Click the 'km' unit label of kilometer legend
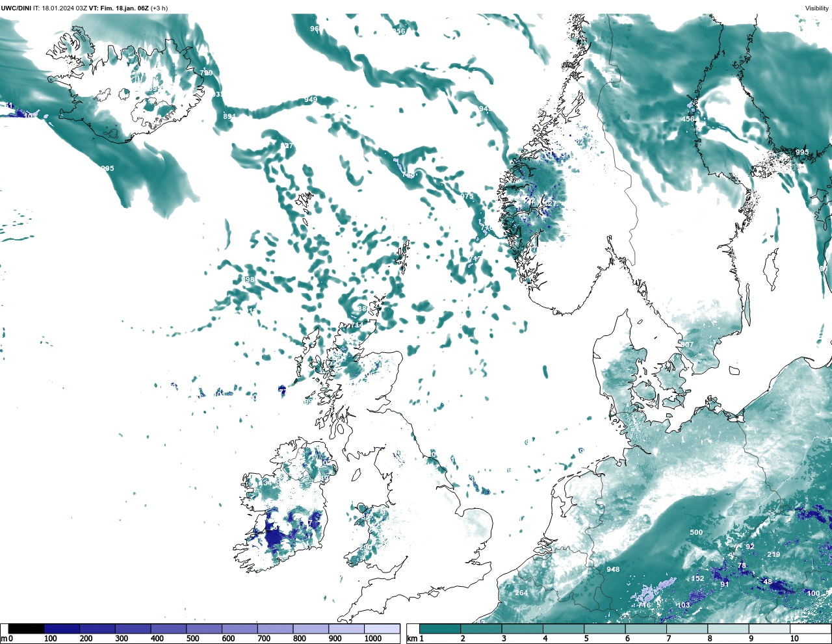 [x=412, y=639]
